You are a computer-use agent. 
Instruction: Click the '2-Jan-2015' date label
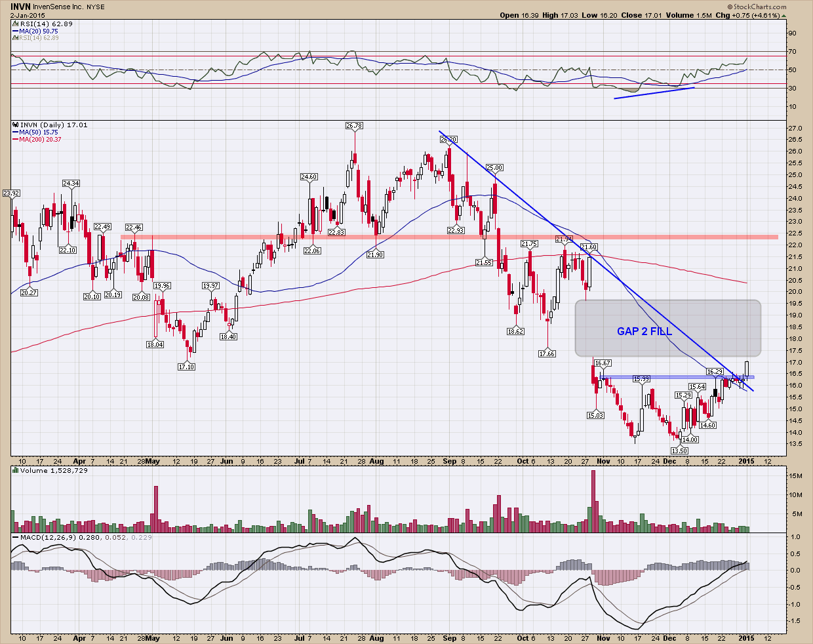pyautogui.click(x=26, y=15)
